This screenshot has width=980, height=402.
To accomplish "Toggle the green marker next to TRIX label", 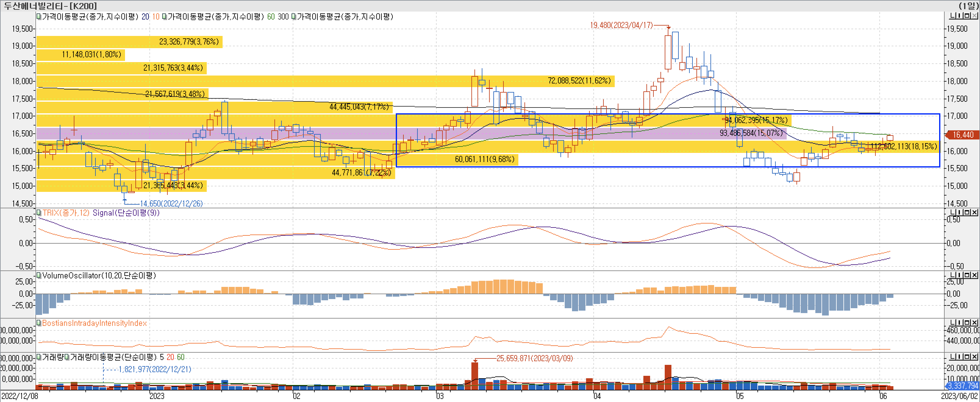I will click(x=39, y=213).
